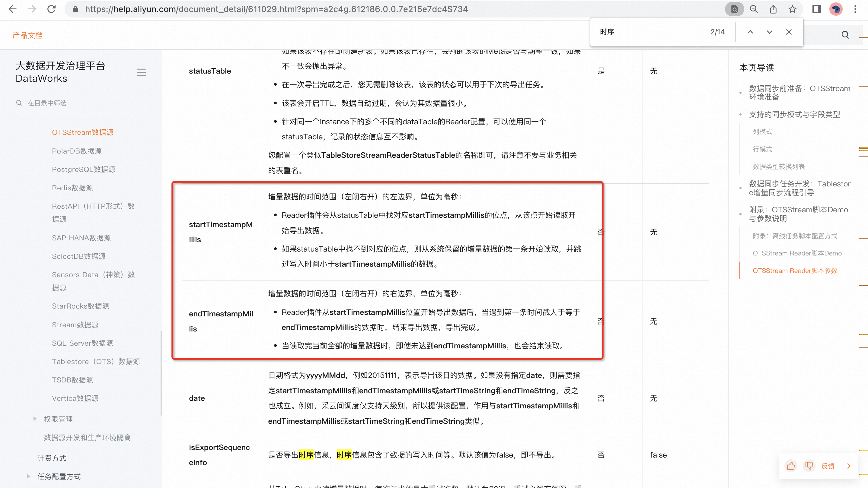Click the page search magnifier icon
Viewport: 868px width, 488px height.
pos(845,35)
